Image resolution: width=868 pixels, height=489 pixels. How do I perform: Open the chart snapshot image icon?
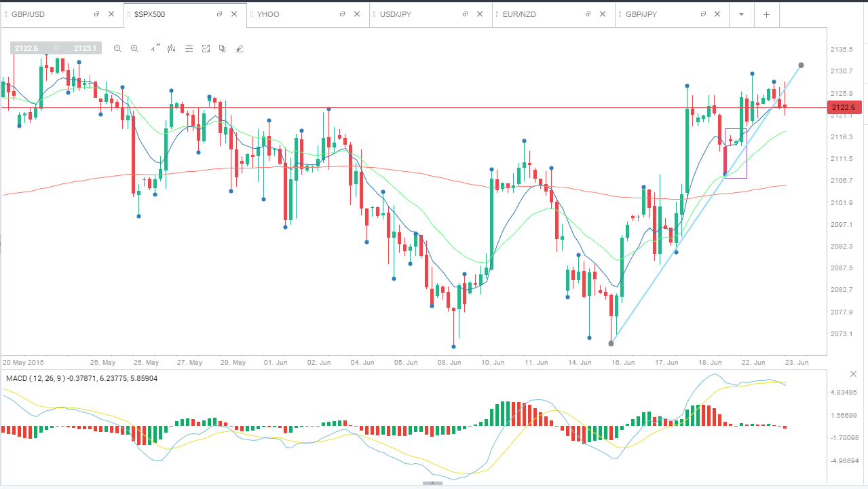[x=206, y=48]
